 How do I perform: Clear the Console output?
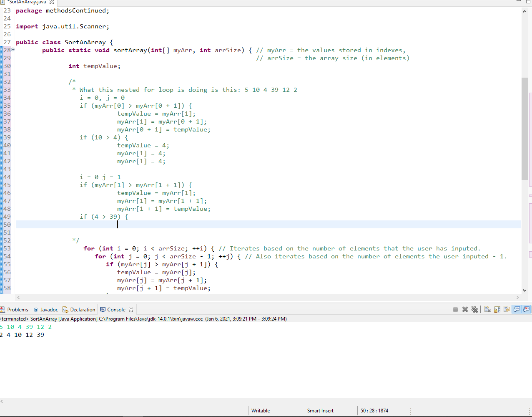tap(487, 309)
